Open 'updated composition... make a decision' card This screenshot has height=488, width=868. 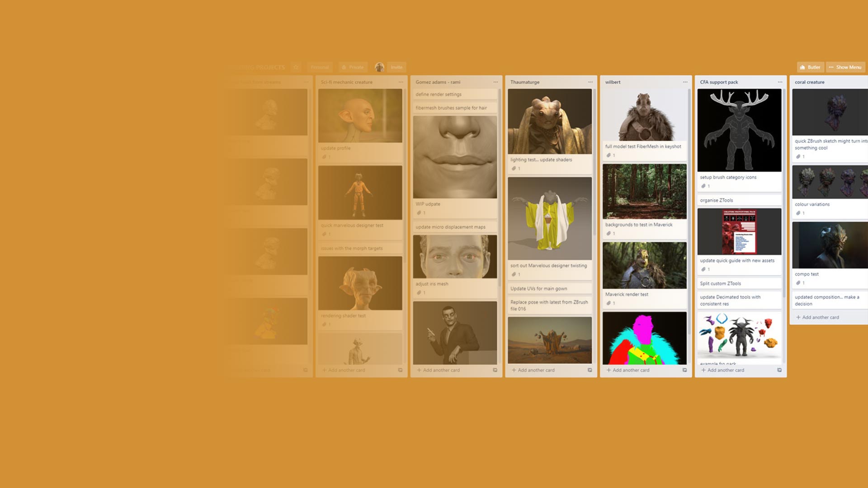(830, 300)
